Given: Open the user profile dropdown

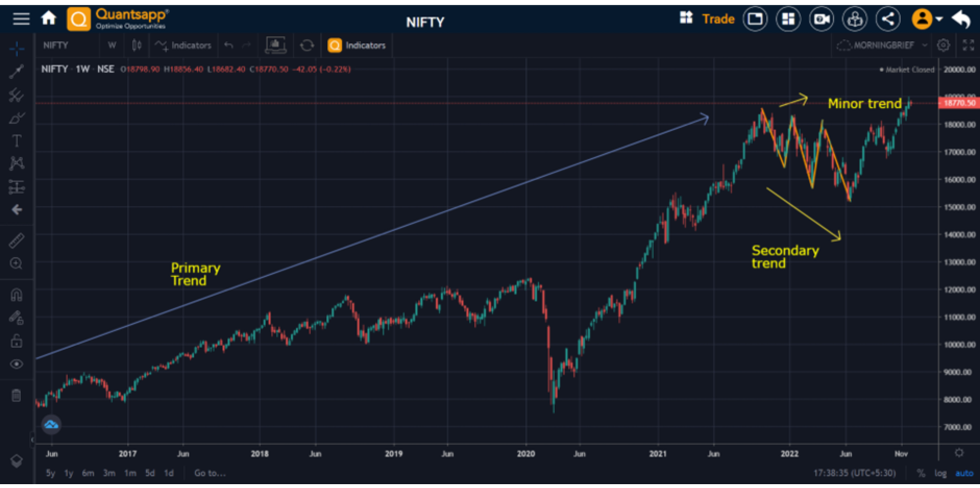Looking at the screenshot, I should tap(926, 19).
